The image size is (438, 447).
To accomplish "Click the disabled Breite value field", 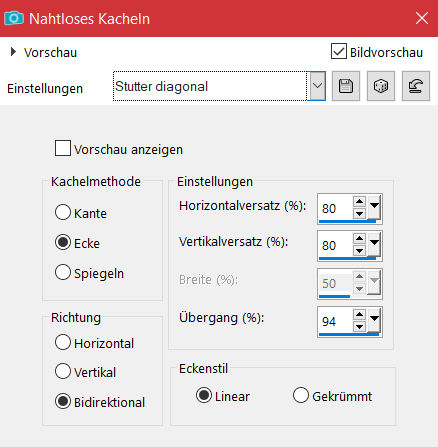I will pos(335,283).
